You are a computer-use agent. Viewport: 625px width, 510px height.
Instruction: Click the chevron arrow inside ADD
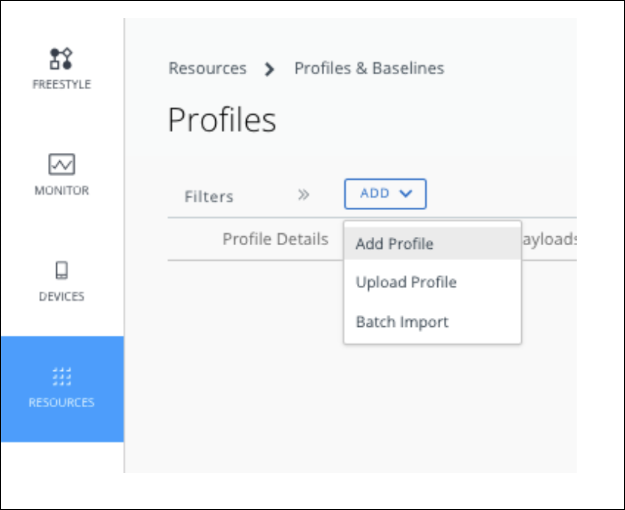(x=405, y=194)
